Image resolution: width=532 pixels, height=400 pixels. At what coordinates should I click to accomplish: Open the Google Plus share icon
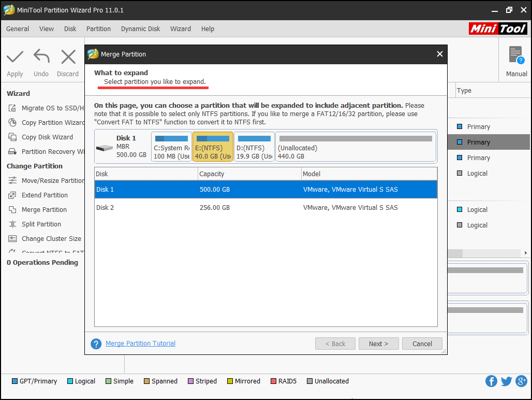point(521,381)
